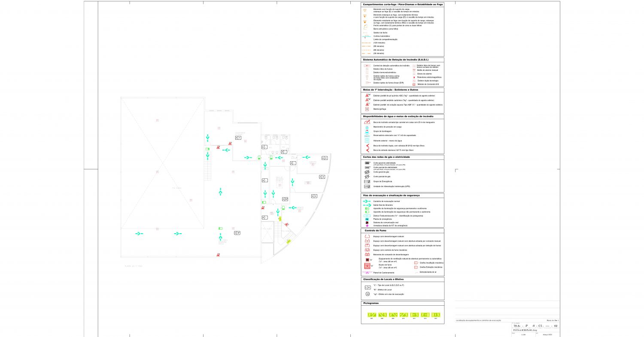
Task: Click the 120 minutos compartment line sample
Action: (367, 43)
